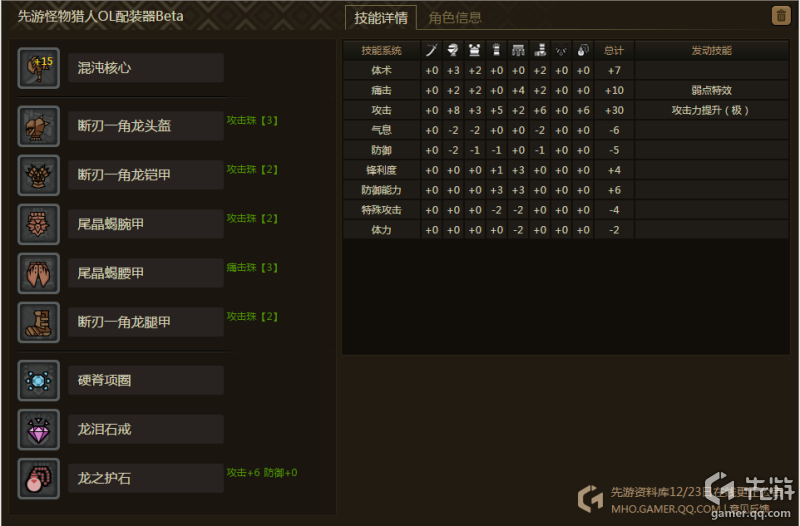
Task: Select the 气息 skill row label
Action: coord(382,130)
